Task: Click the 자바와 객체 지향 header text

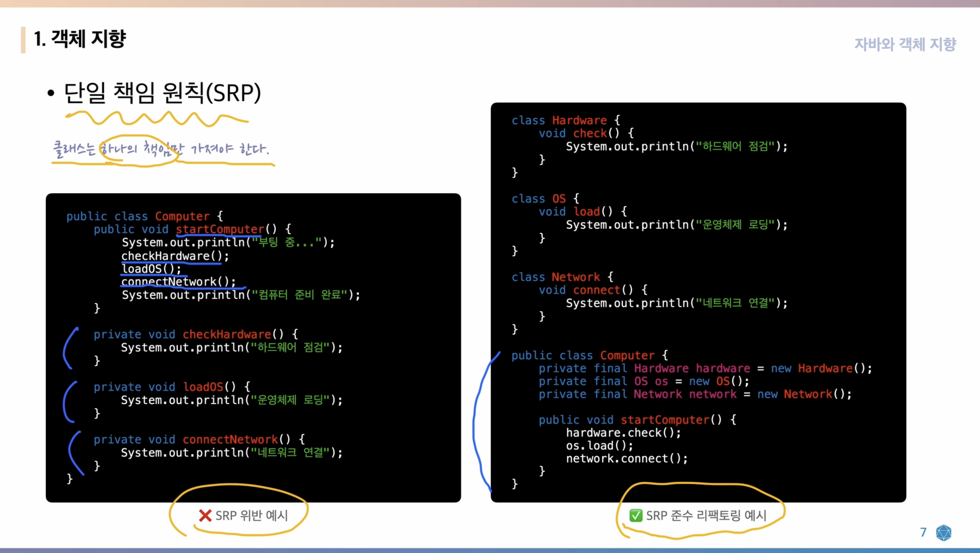Action: tap(905, 45)
